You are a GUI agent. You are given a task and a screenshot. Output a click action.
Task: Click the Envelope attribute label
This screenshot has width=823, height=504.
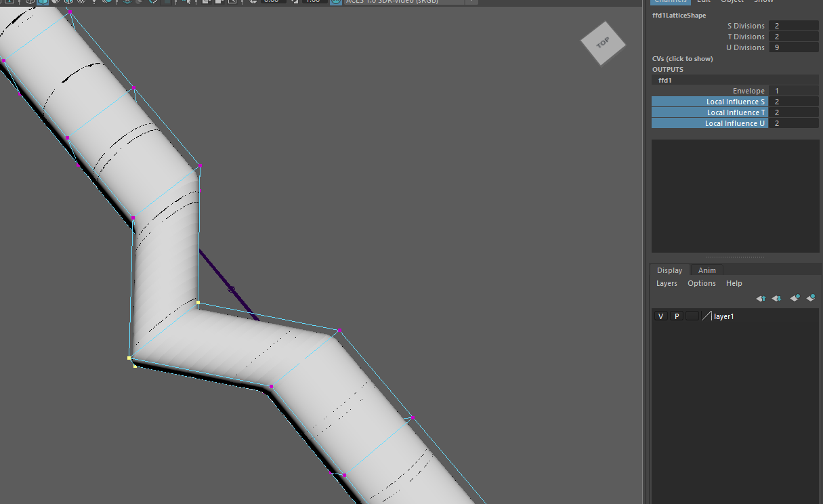tap(748, 91)
